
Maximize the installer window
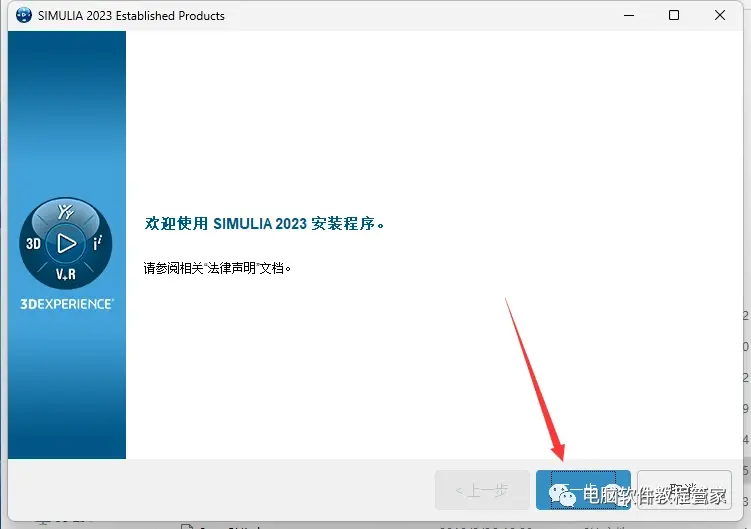click(674, 15)
